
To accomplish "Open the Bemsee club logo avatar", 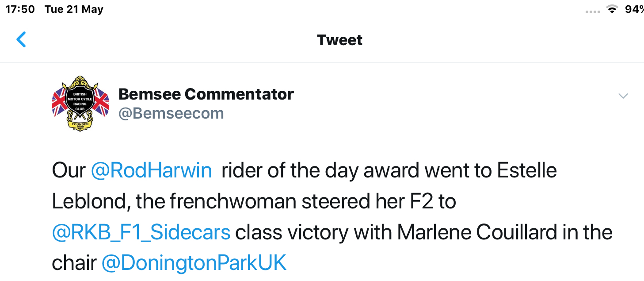I will tap(80, 104).
